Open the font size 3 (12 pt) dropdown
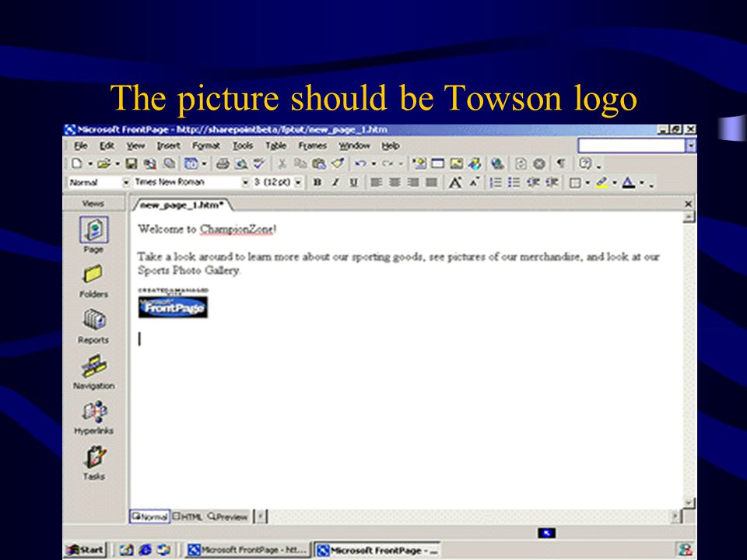Viewport: 747px width, 560px height. 298,182
